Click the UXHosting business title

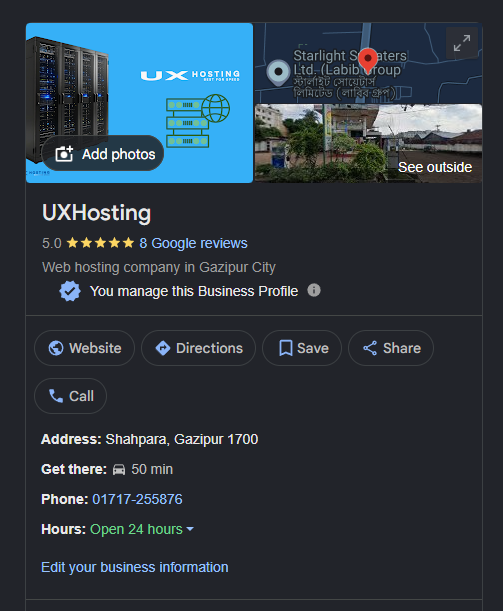(x=96, y=213)
